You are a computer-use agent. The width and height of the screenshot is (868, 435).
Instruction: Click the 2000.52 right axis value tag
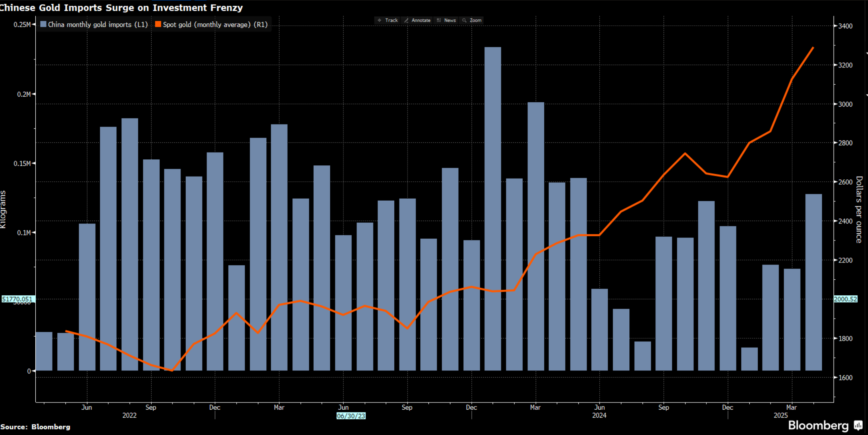tap(846, 299)
